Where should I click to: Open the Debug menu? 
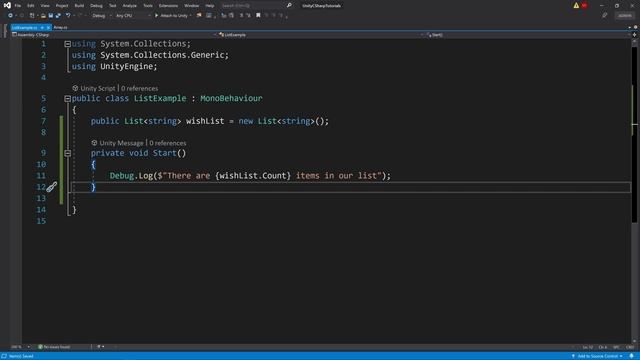click(x=96, y=6)
